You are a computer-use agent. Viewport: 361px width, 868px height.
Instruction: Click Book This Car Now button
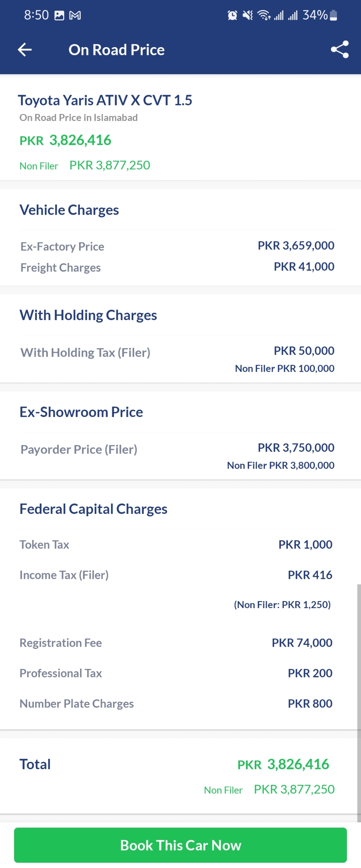[180, 845]
